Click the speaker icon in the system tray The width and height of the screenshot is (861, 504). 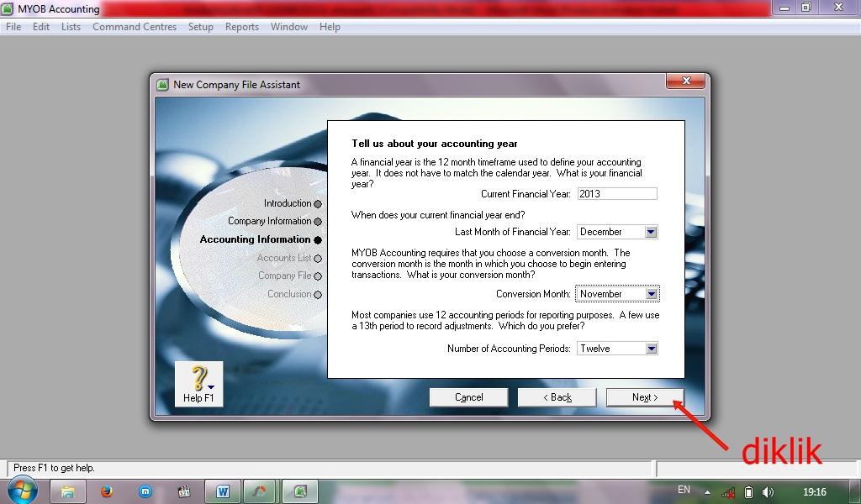[768, 491]
